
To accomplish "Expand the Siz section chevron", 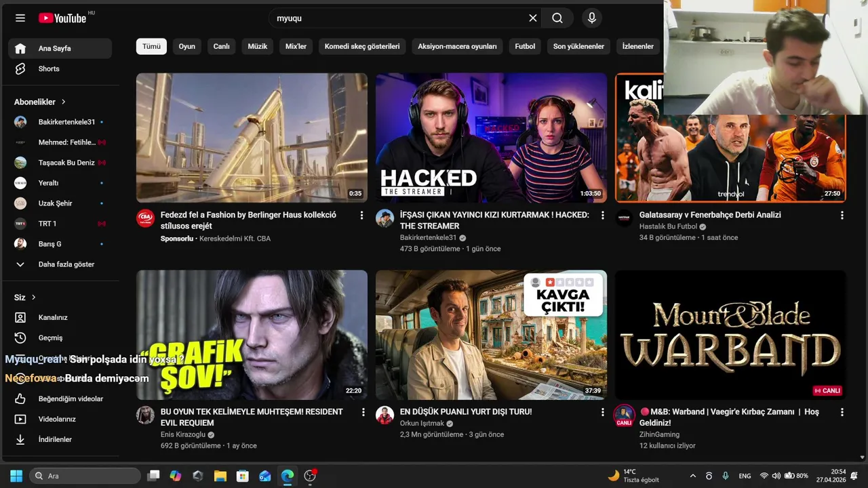I will (x=33, y=298).
